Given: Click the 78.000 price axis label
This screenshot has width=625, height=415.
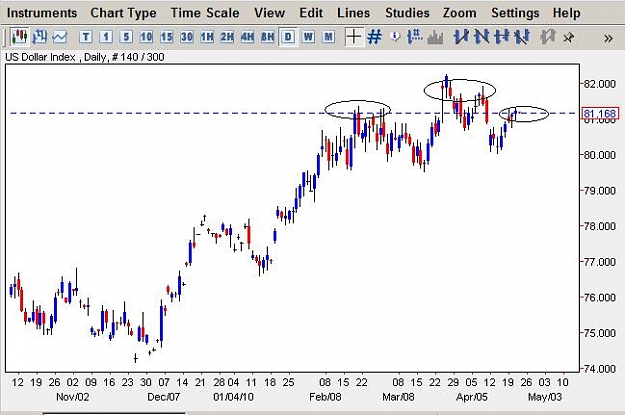Looking at the screenshot, I should (600, 226).
